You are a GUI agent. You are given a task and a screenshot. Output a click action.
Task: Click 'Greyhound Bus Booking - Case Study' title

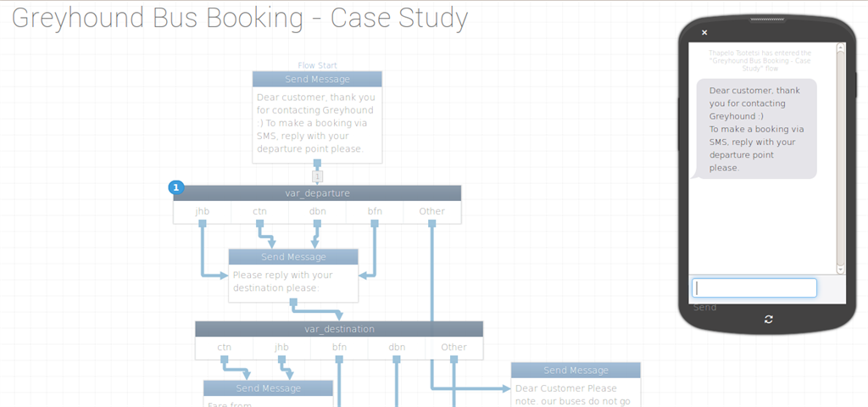(240, 18)
